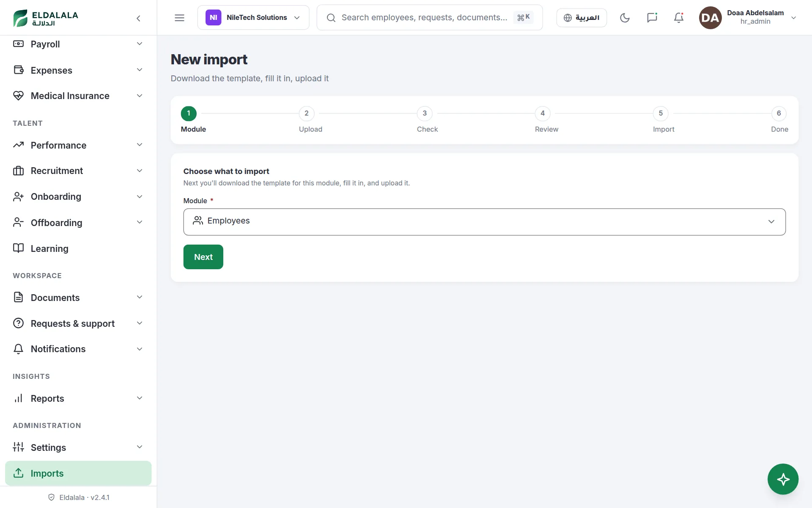This screenshot has height=508, width=812.
Task: Toggle dark mode with the moon icon
Action: 625,18
